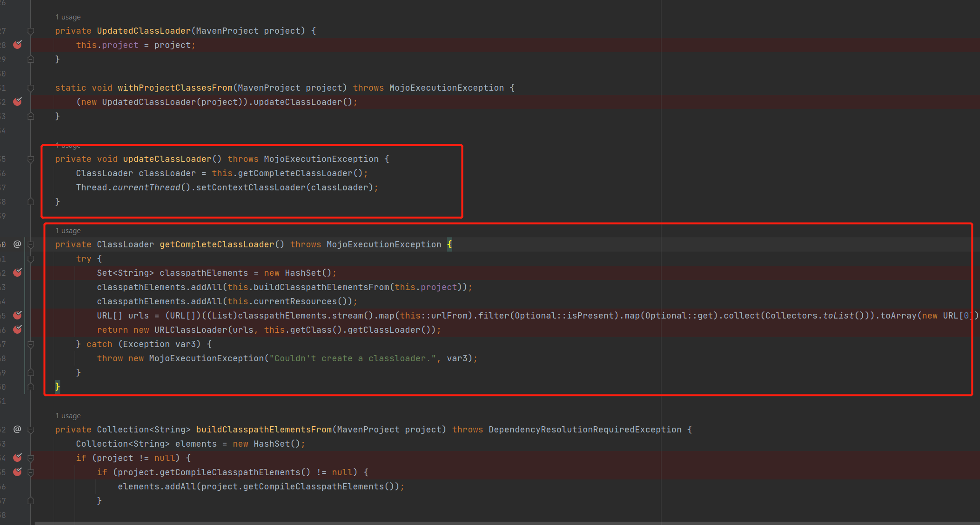Click the "Couldn't create a classloader." string
This screenshot has width=980, height=525.
(x=353, y=358)
